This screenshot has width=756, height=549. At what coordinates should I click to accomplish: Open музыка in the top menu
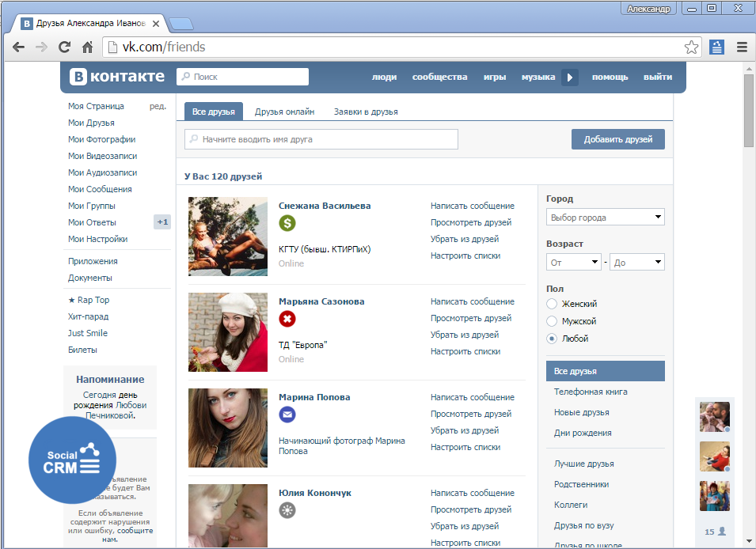tap(538, 77)
